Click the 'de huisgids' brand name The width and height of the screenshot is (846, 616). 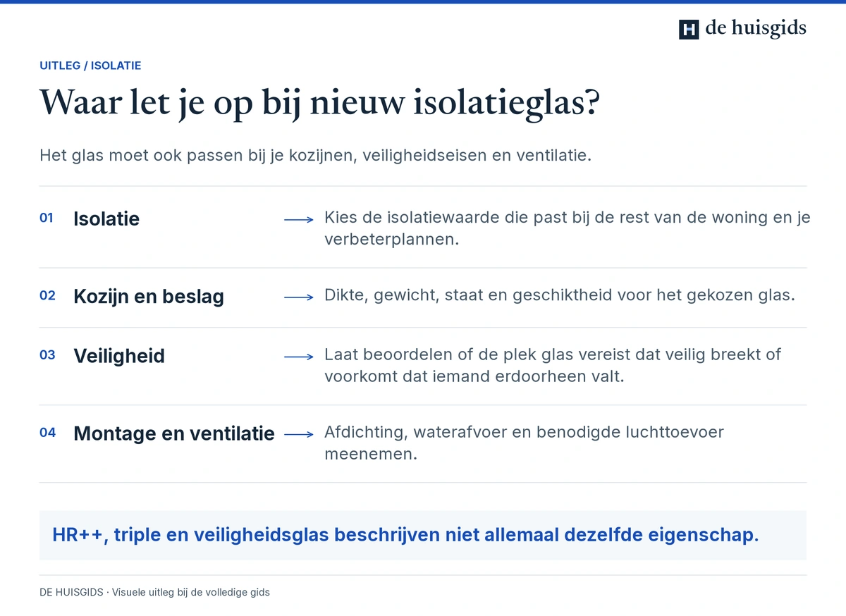coord(756,28)
